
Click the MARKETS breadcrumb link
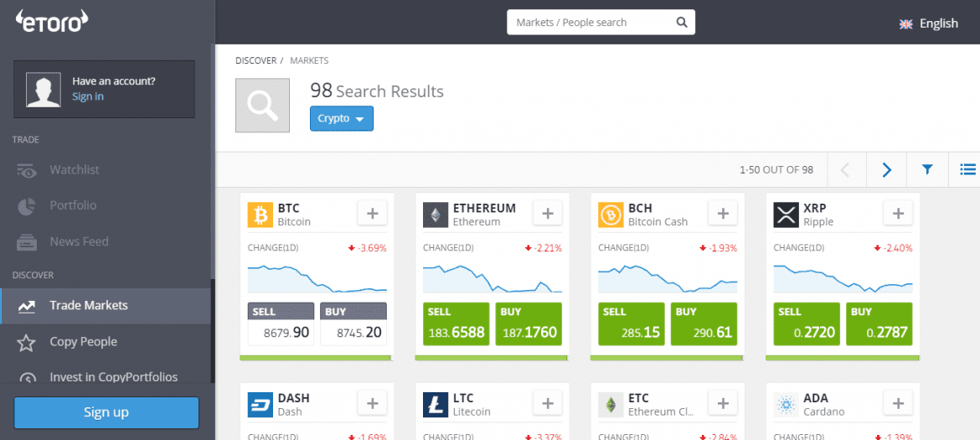pos(309,60)
